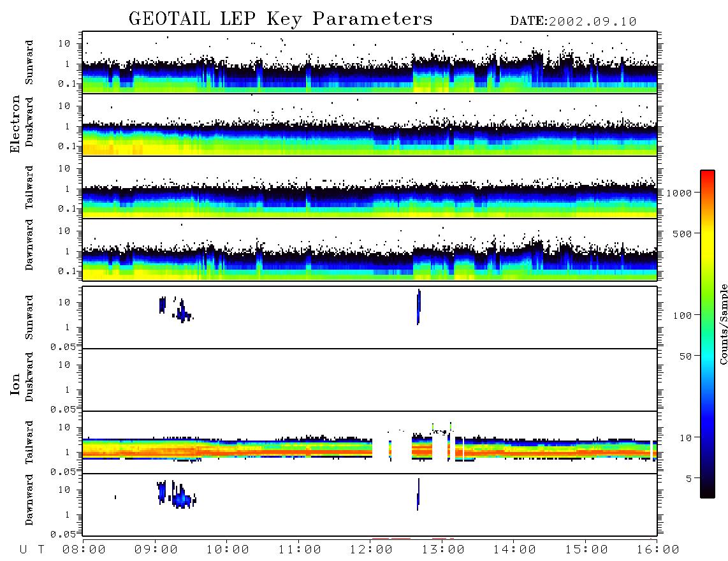Click the "13:00" time tick label

point(443,550)
